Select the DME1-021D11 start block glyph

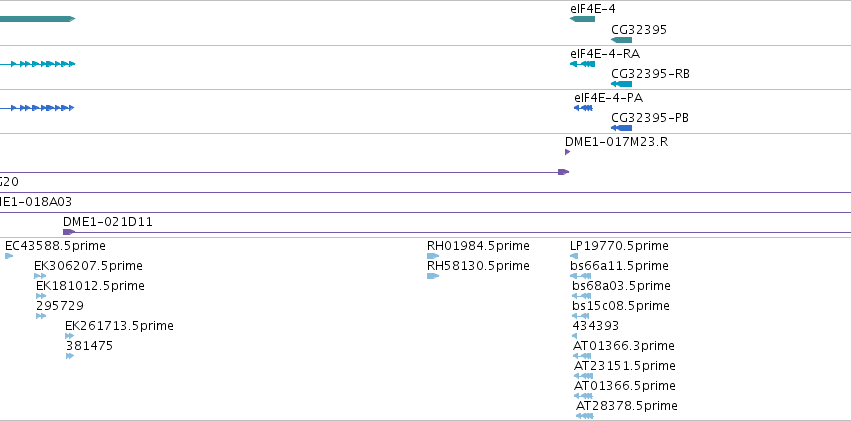(69, 232)
